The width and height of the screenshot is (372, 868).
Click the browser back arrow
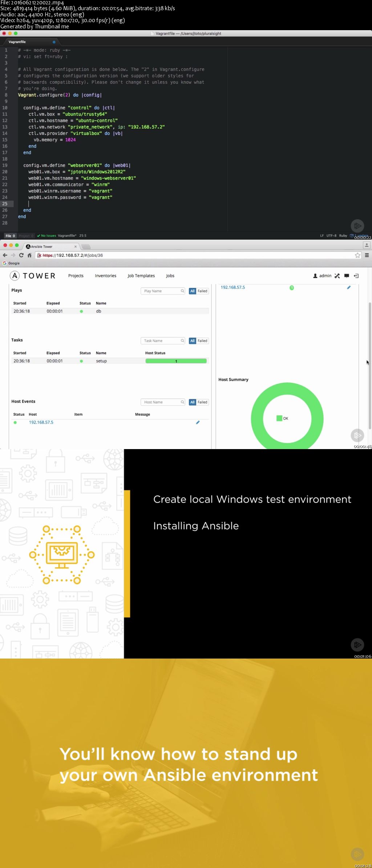click(5, 255)
